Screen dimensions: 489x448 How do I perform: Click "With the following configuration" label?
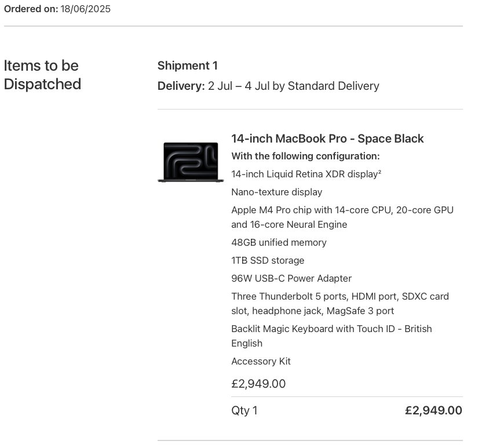click(x=305, y=156)
